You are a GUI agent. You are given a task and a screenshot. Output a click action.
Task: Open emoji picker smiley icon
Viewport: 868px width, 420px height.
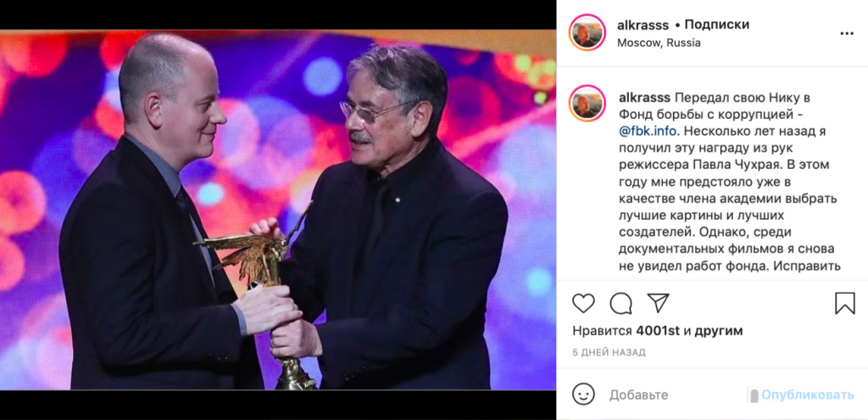click(x=583, y=395)
